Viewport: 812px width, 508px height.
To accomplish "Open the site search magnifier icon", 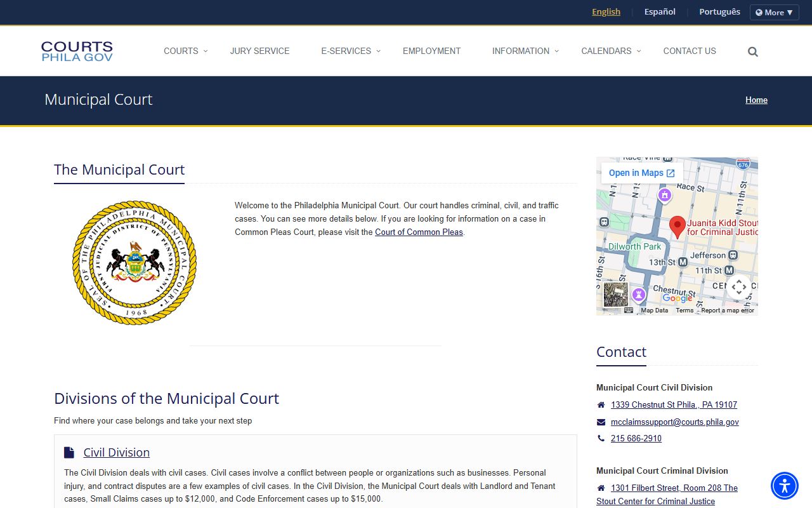I will [753, 52].
